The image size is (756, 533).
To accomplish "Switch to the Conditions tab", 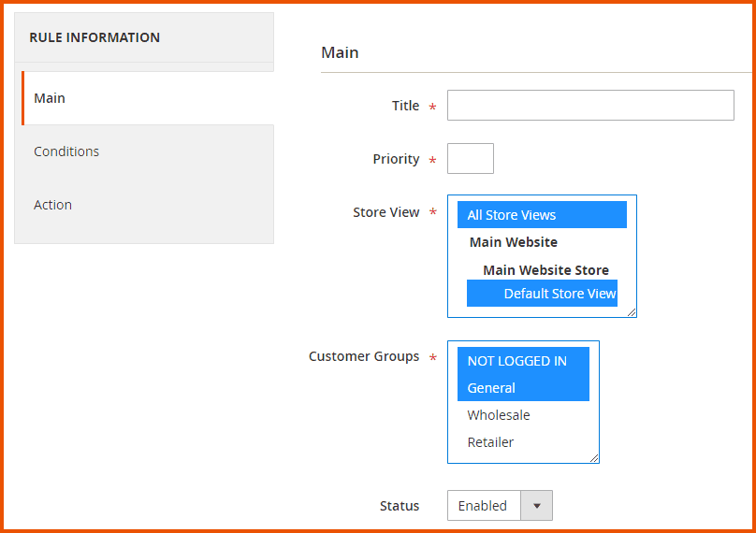I will [x=66, y=151].
